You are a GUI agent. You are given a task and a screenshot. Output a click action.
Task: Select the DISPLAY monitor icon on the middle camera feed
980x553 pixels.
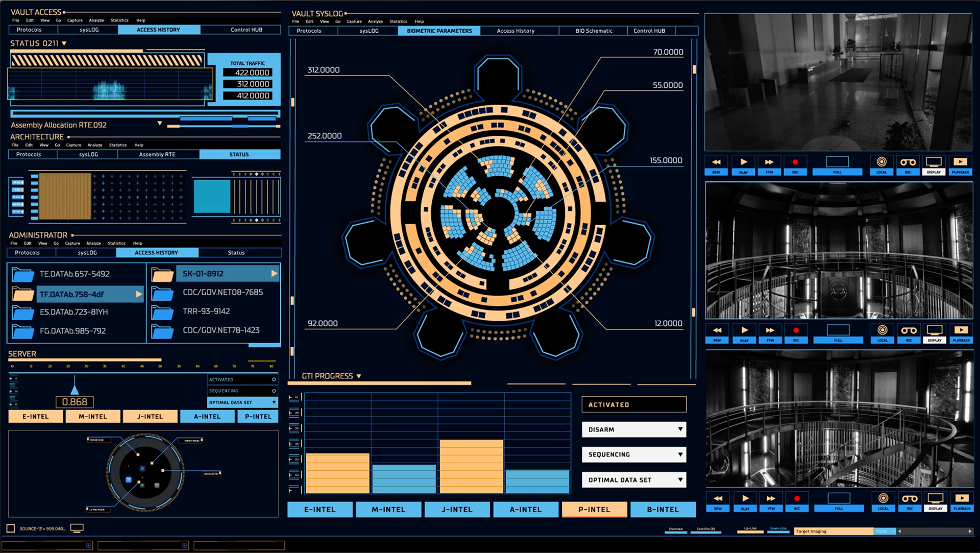click(x=935, y=331)
